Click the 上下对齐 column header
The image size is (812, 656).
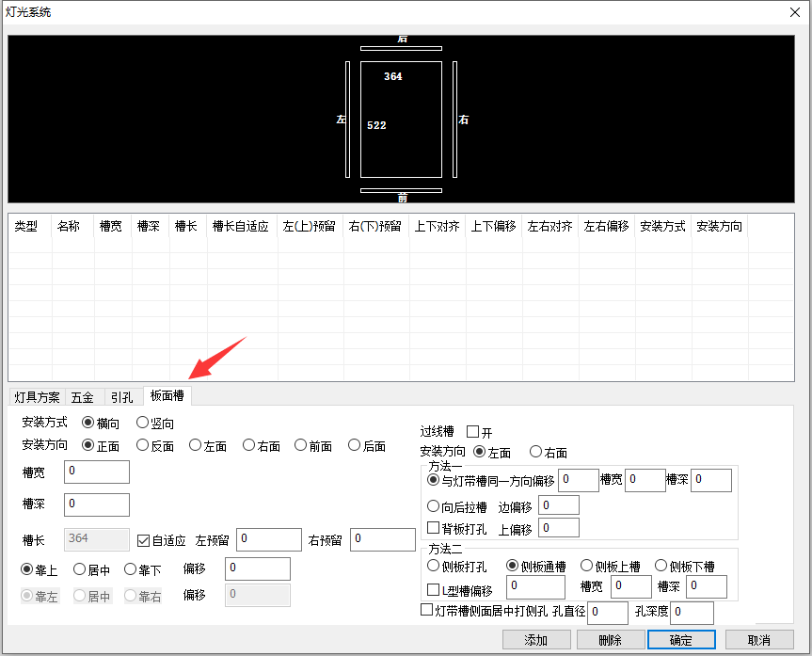(438, 226)
